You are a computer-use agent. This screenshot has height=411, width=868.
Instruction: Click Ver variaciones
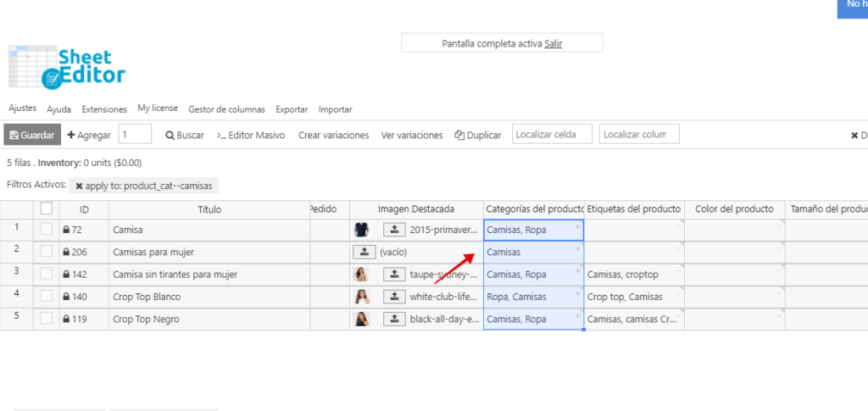[x=412, y=135]
